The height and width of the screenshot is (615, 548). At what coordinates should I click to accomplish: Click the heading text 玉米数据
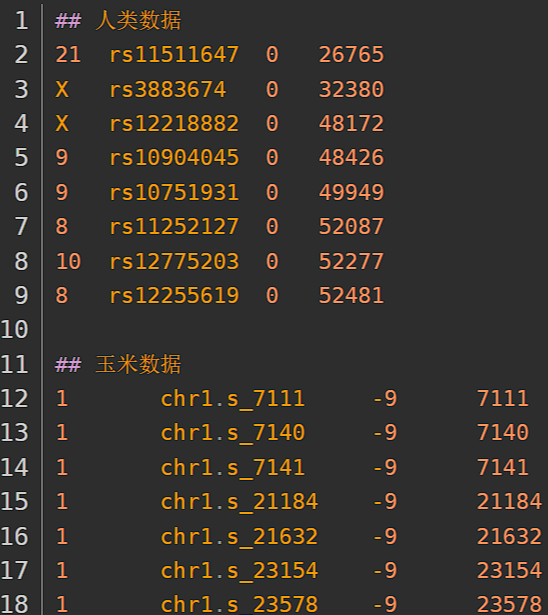tap(138, 364)
